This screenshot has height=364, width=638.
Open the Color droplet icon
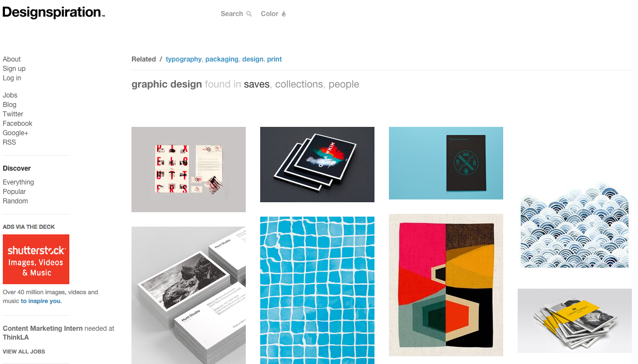pos(283,14)
